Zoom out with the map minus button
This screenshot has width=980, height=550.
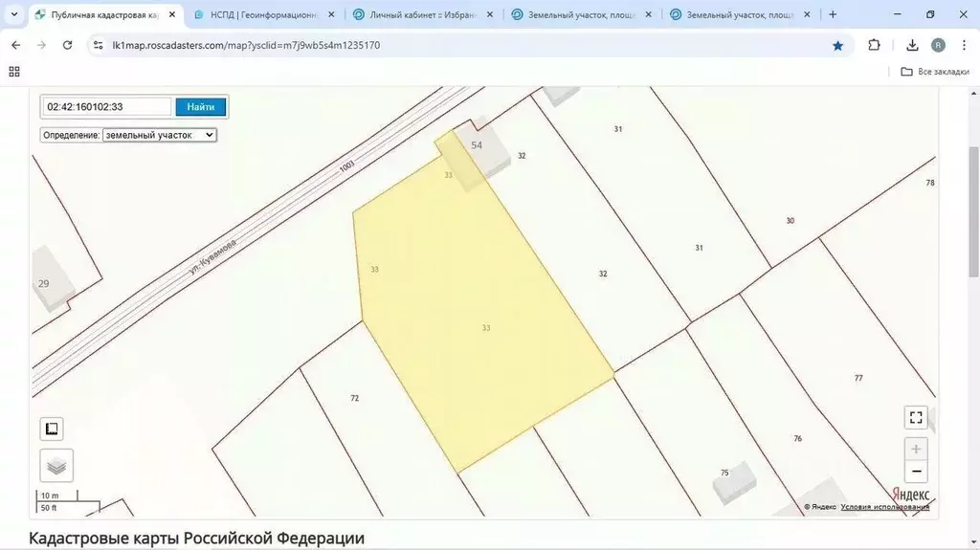tap(916, 472)
